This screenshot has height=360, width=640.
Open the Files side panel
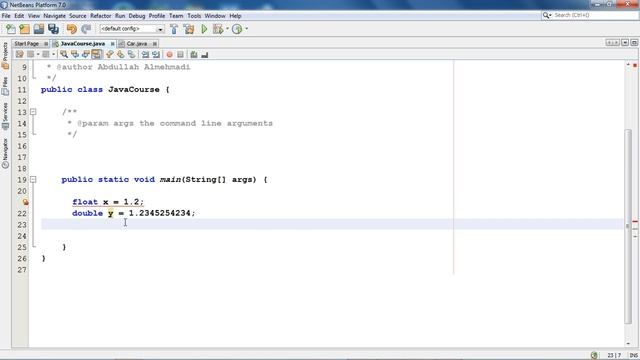point(5,86)
